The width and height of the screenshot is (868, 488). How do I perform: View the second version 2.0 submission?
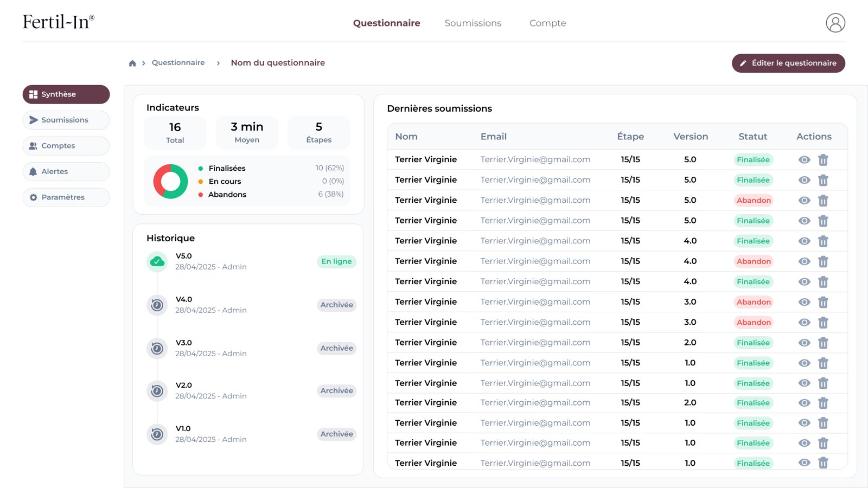click(805, 403)
